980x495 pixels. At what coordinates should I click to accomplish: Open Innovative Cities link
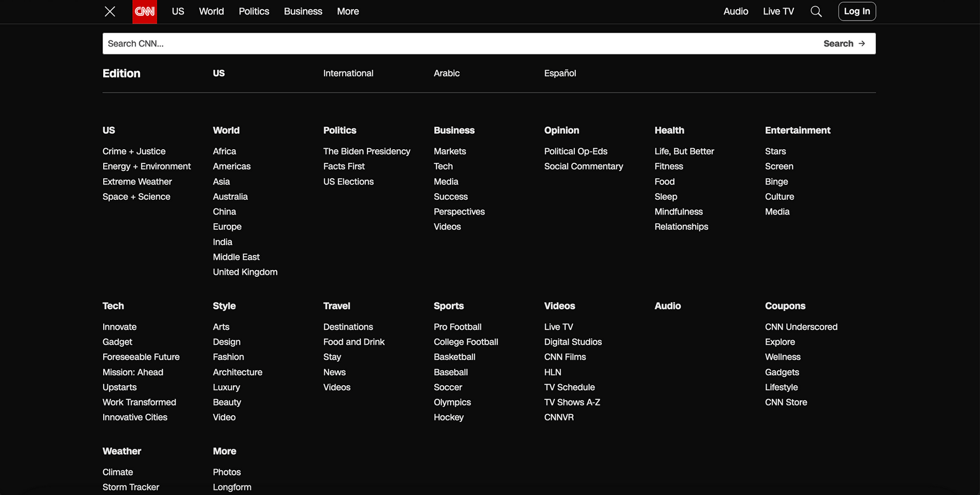click(x=135, y=417)
